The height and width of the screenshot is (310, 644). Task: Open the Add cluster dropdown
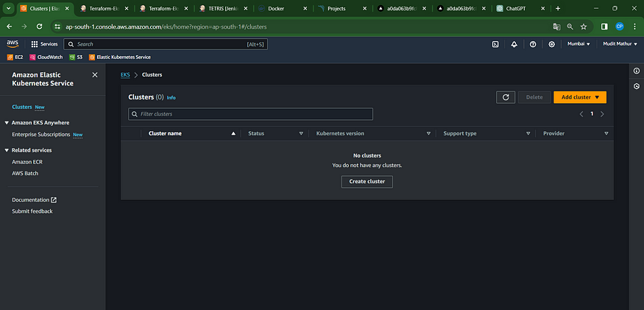coord(580,97)
